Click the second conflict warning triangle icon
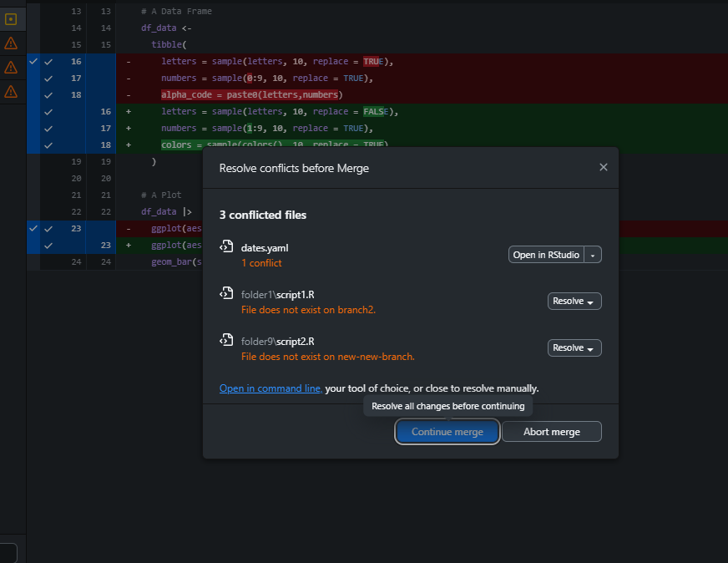This screenshot has width=728, height=563. coord(11,67)
